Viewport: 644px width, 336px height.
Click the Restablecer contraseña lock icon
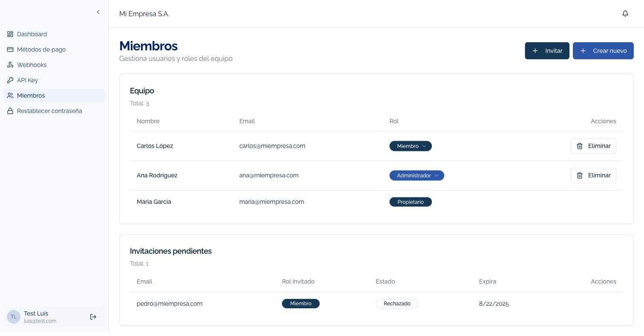coord(10,111)
